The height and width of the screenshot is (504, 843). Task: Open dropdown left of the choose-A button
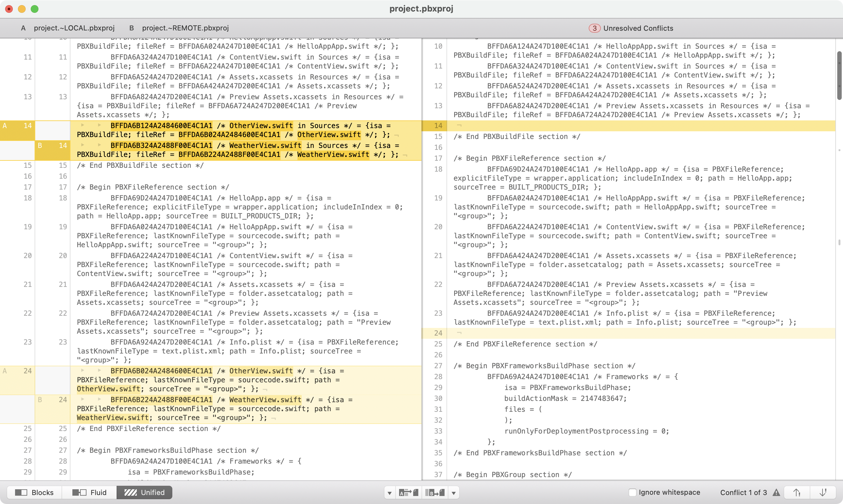pos(389,493)
